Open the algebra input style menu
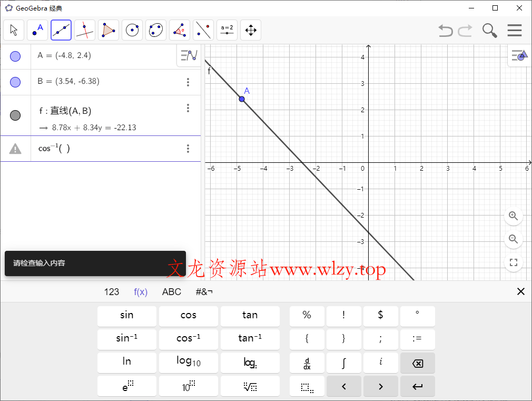 188,56
